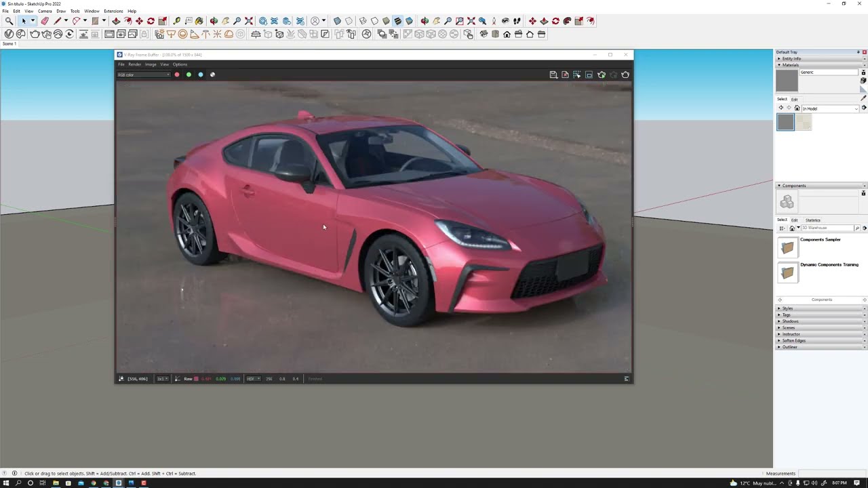Open the V-Ray Asset Editor icon
868x488 pixels.
pyautogui.click(x=9, y=34)
